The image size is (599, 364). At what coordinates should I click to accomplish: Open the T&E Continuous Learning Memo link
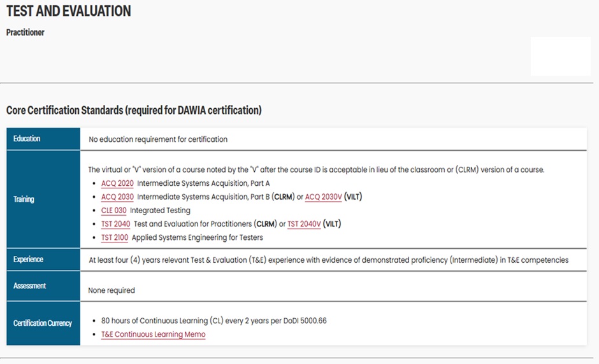pos(153,335)
